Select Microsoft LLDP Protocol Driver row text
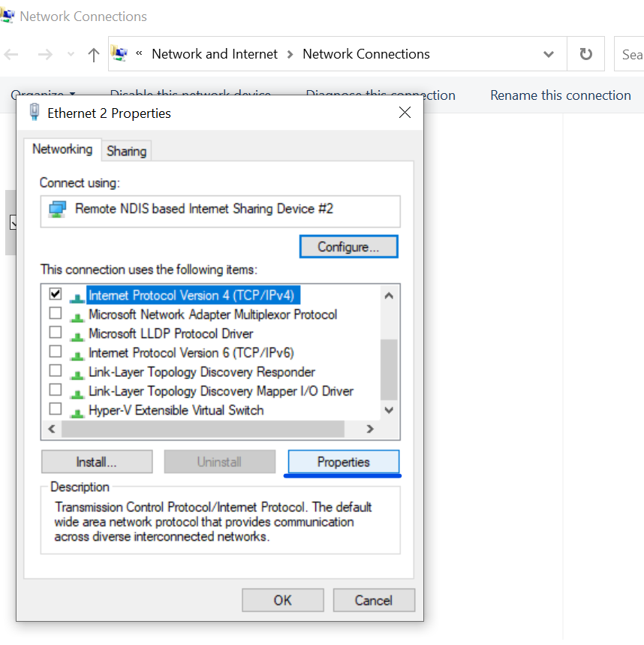Viewport: 644px width, 645px height. coord(171,333)
